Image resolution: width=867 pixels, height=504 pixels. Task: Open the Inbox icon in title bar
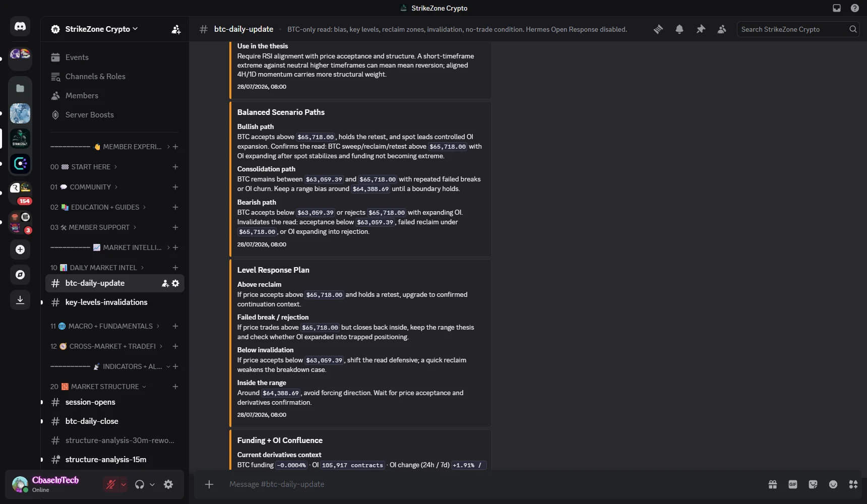point(837,8)
